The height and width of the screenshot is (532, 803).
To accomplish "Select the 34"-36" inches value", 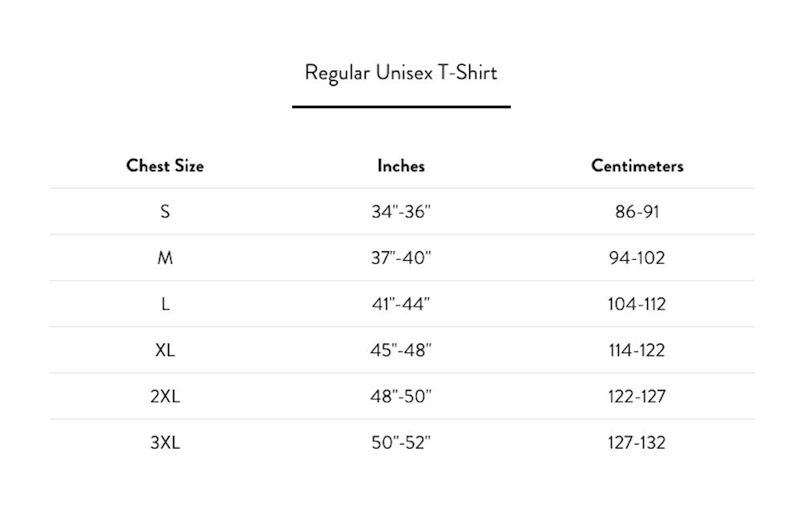I will click(x=401, y=211).
